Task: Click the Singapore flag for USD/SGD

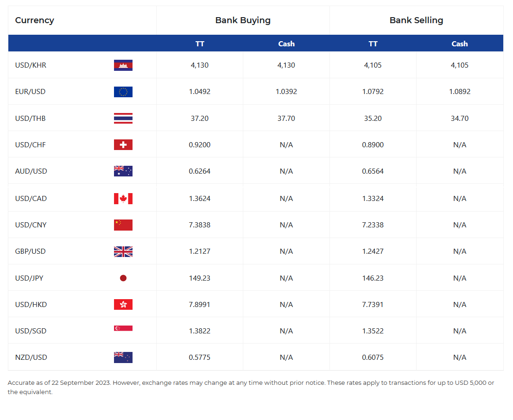Action: pyautogui.click(x=123, y=329)
